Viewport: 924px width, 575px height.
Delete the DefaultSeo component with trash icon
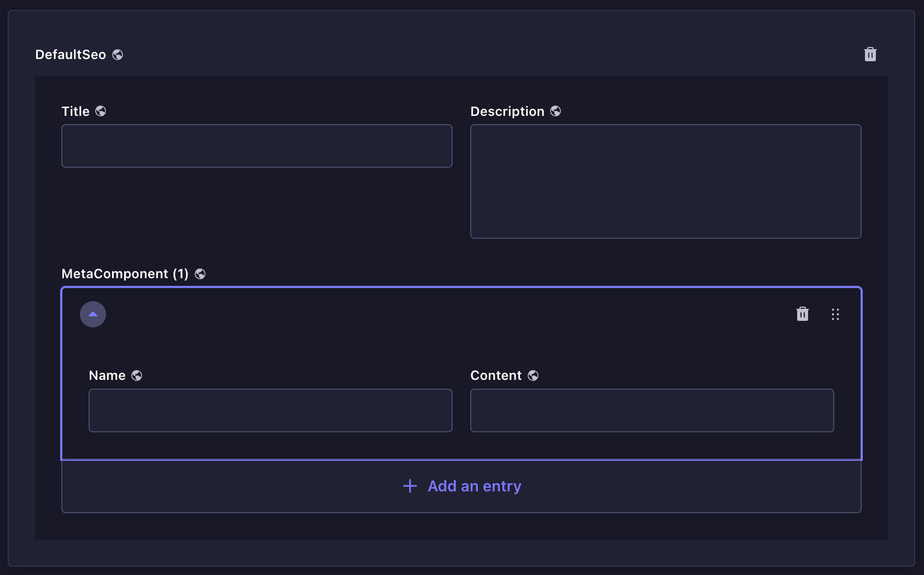click(x=870, y=55)
